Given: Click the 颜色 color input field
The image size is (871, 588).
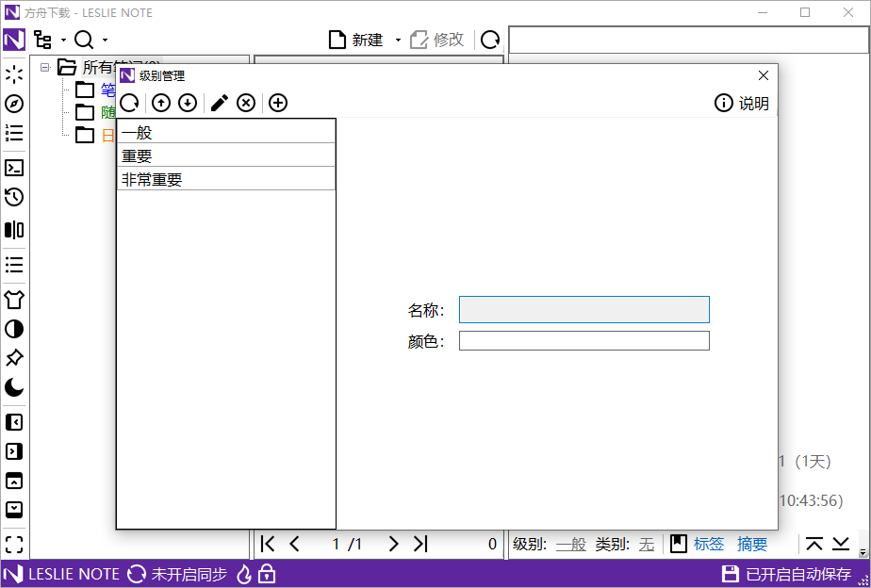Looking at the screenshot, I should point(583,340).
